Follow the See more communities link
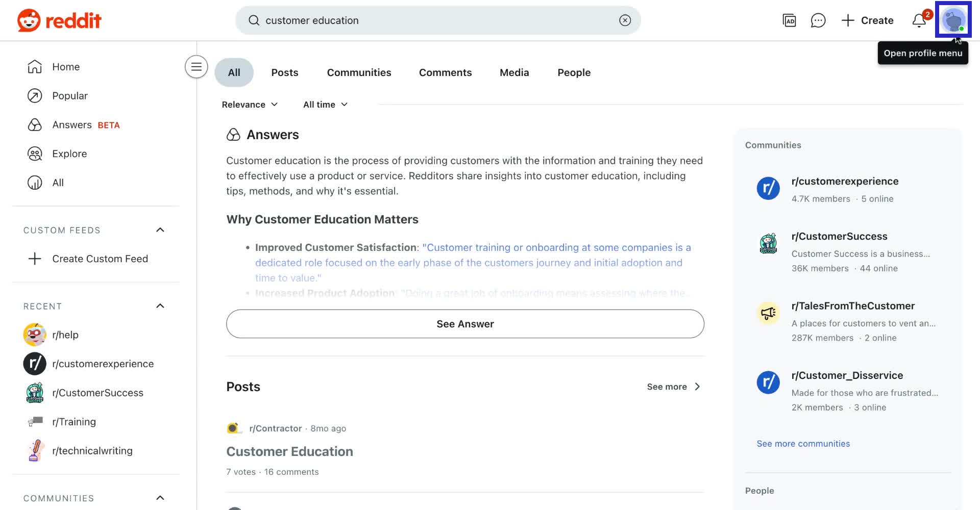Image resolution: width=980 pixels, height=510 pixels. click(803, 444)
